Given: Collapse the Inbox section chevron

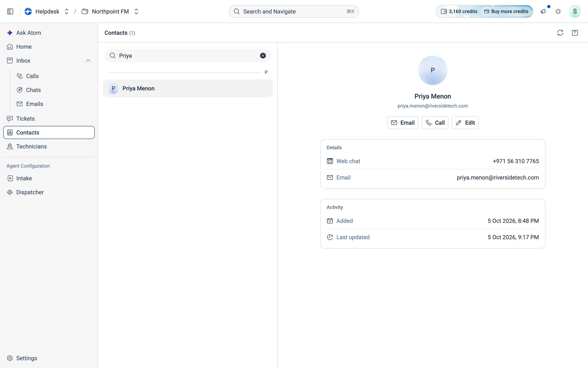Looking at the screenshot, I should [x=88, y=61].
